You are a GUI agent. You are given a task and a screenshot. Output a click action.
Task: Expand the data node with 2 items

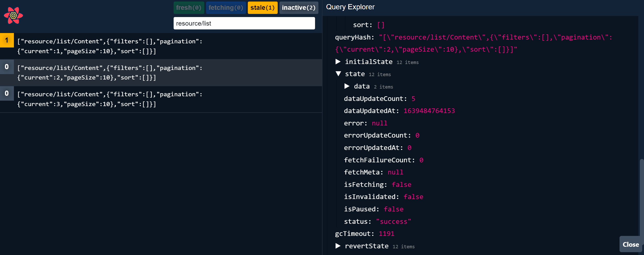347,86
